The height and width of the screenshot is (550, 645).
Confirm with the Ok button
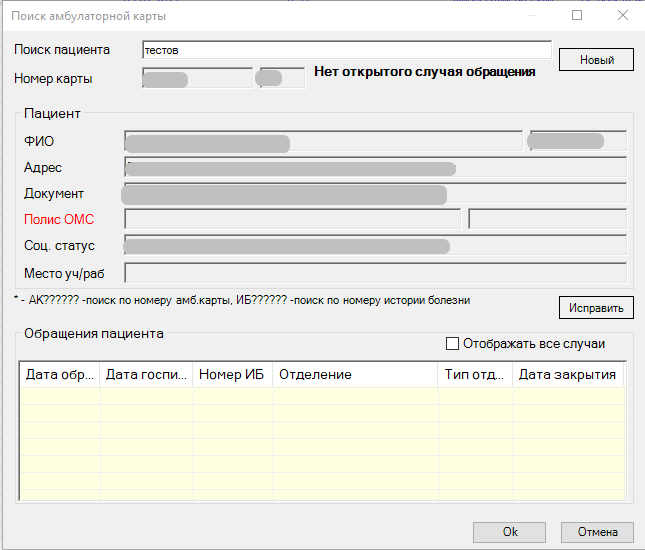click(x=510, y=532)
